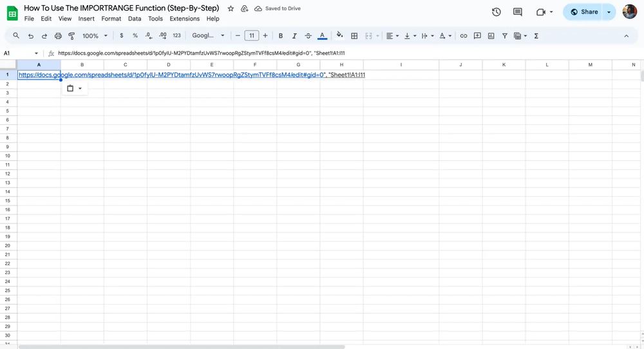644x349 pixels.
Task: Open the 100% zoom dropdown
Action: pyautogui.click(x=95, y=36)
